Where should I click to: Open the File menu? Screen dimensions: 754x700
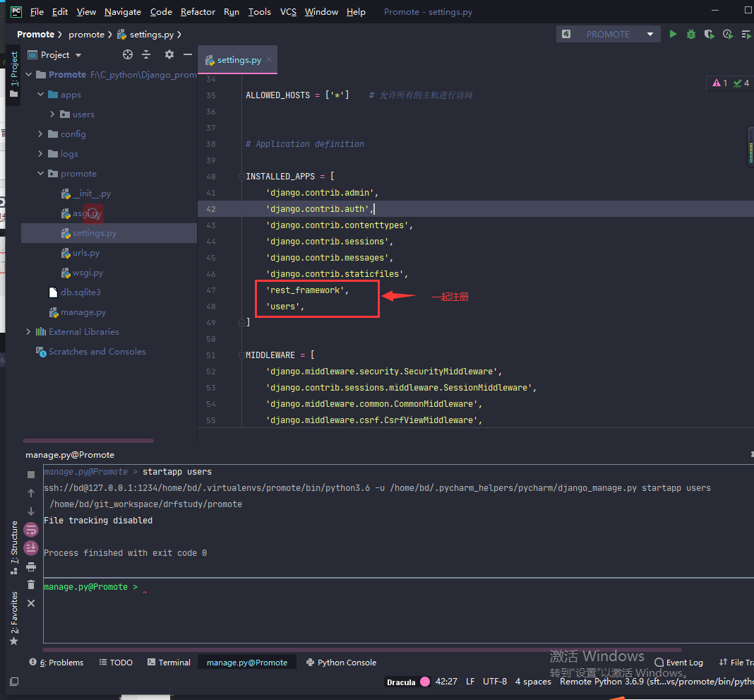[x=37, y=11]
